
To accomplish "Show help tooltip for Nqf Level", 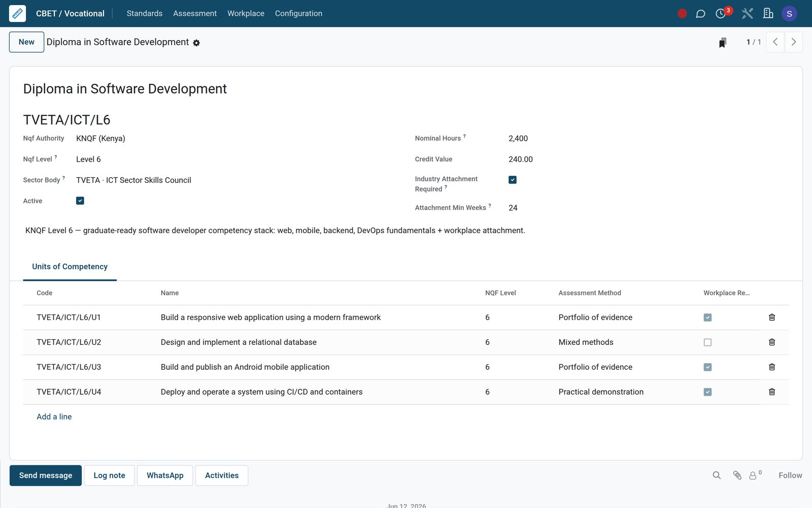I will point(56,157).
